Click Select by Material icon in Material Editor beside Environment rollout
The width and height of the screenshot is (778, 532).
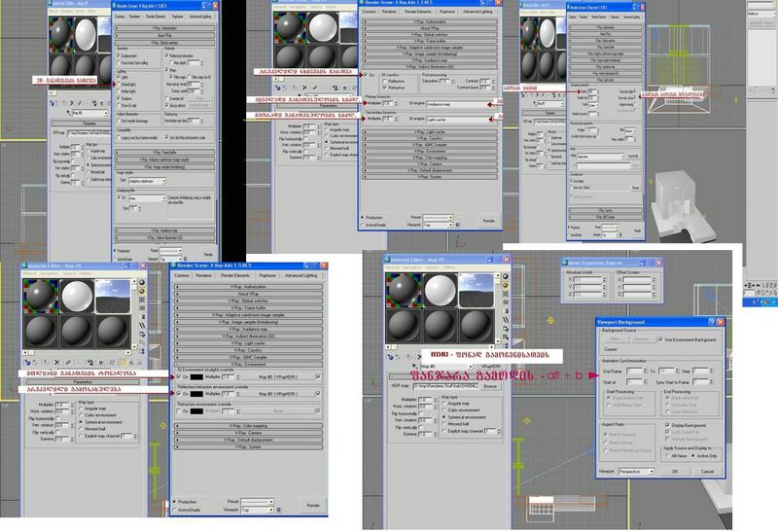tap(142, 342)
